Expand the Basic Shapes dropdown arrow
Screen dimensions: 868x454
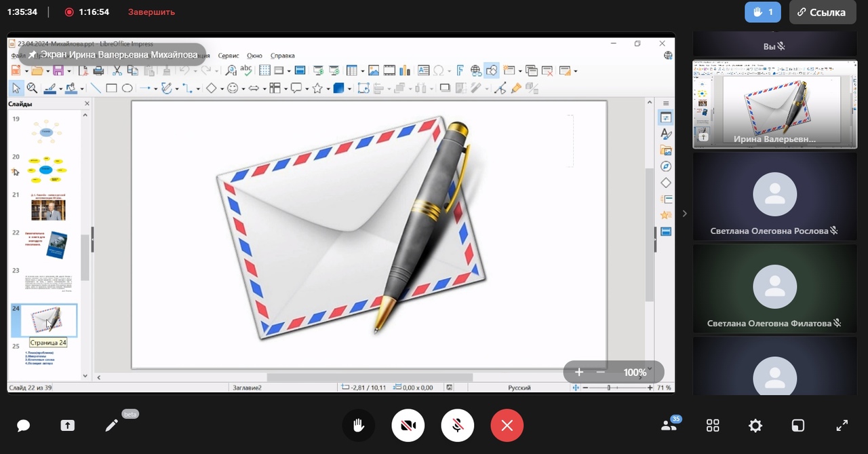(x=221, y=88)
